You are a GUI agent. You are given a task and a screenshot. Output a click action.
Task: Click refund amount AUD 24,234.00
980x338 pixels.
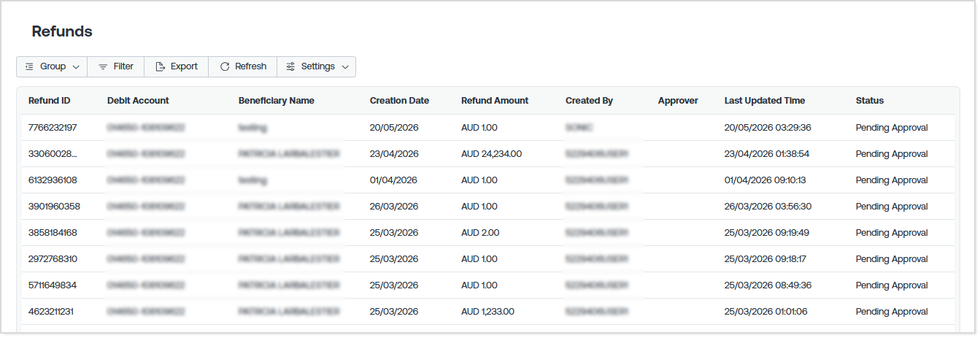492,154
